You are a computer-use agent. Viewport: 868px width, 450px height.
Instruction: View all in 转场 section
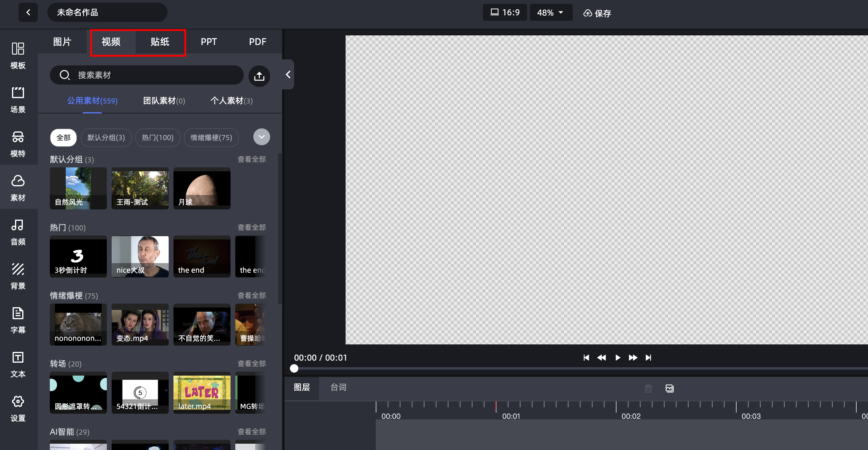click(x=252, y=363)
